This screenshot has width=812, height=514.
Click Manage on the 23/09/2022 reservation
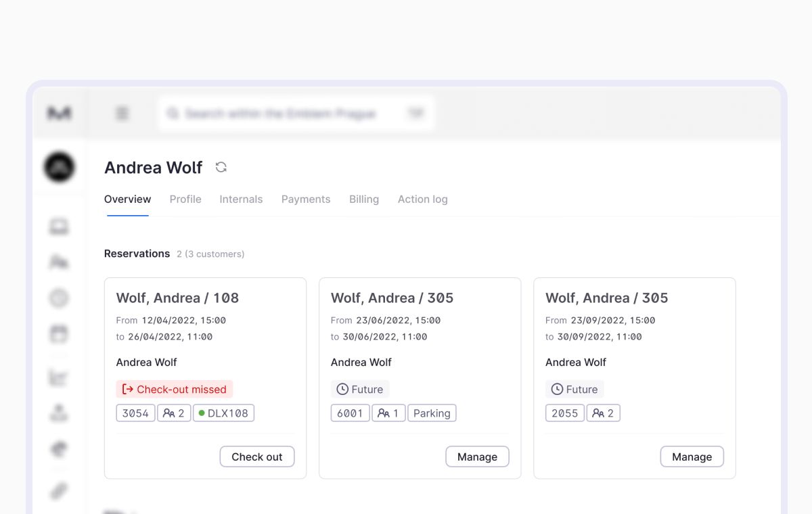point(692,457)
